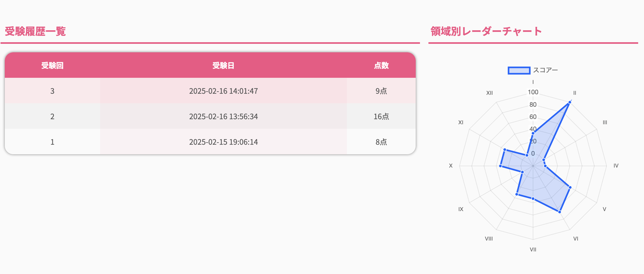Viewport: 644px width, 274px height.
Task: Click the 16点 score cell
Action: tap(381, 117)
